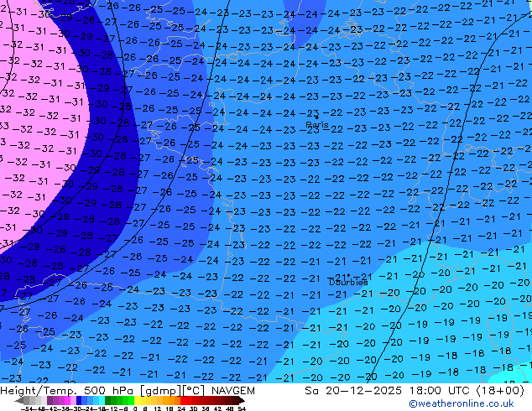Screen dimensions: 532x411
Task: Click the date 20-12-2025 in caption
Action: click(363, 391)
